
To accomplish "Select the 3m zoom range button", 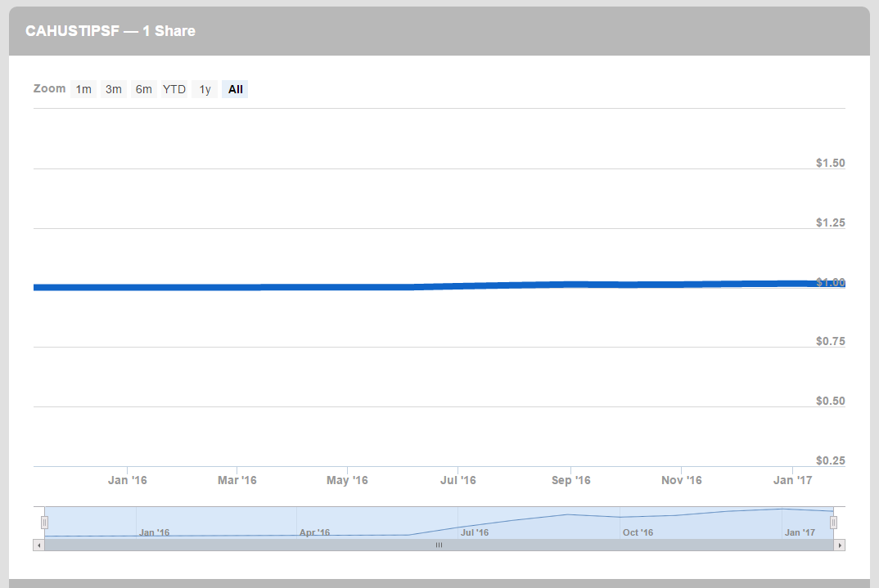I will click(114, 89).
